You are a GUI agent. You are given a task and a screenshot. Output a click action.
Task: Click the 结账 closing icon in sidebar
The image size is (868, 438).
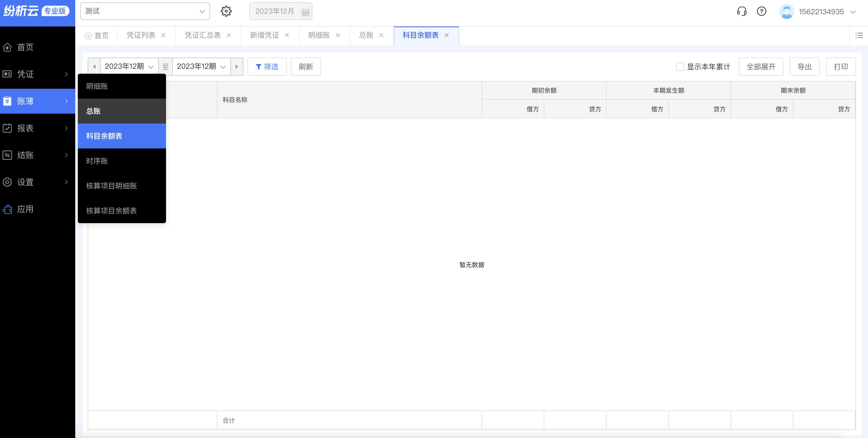point(8,155)
